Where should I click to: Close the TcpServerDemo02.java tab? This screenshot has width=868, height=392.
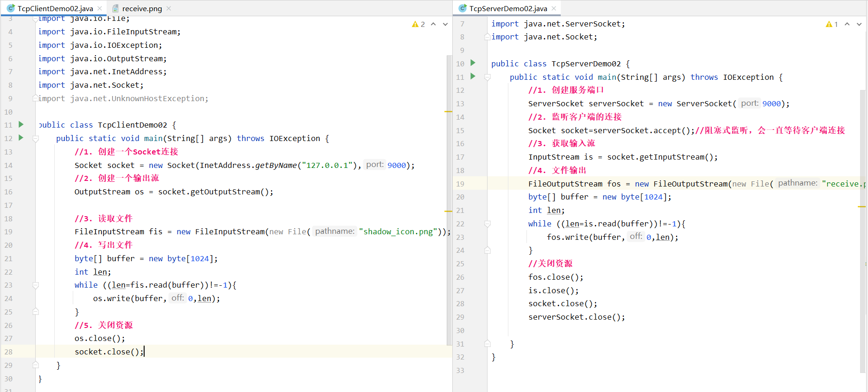point(554,8)
